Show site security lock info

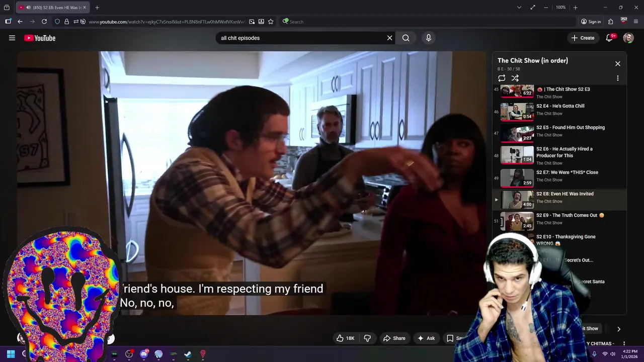(x=66, y=22)
